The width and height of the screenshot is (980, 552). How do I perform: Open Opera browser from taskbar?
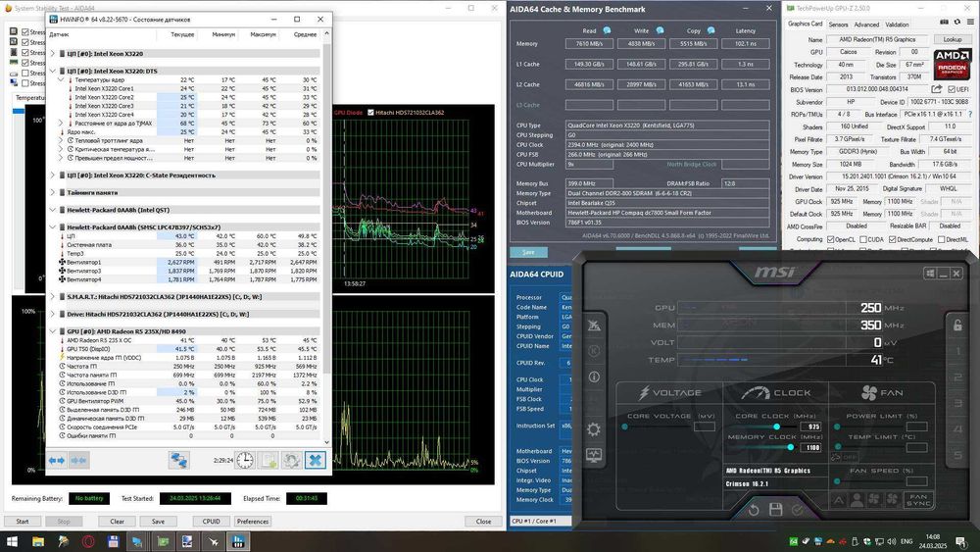88,541
